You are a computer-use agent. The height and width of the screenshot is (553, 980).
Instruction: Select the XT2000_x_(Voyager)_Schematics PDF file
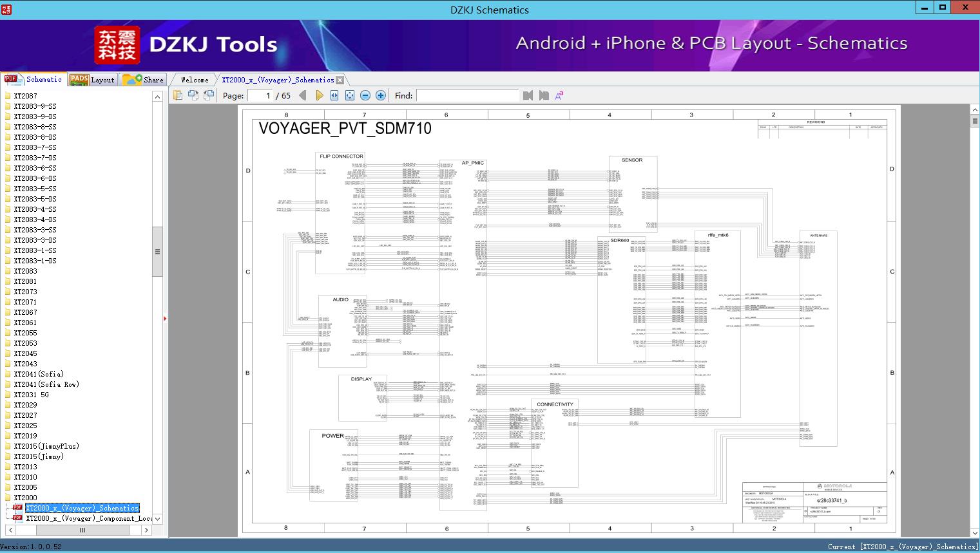[82, 508]
